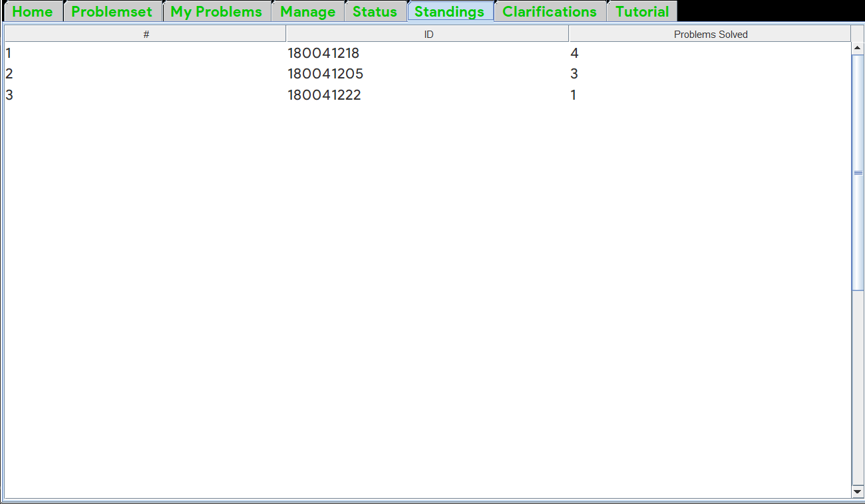865x504 pixels.
Task: Open the Home tab
Action: [33, 11]
